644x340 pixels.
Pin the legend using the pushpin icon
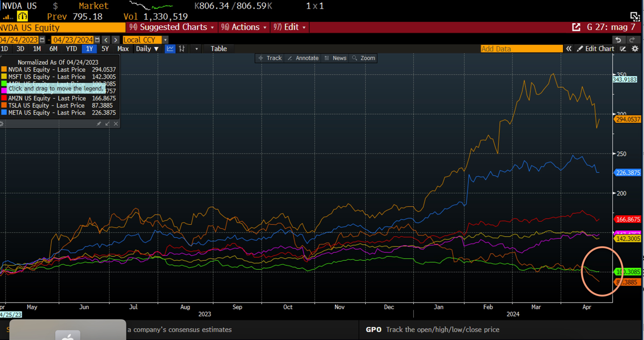[99, 124]
